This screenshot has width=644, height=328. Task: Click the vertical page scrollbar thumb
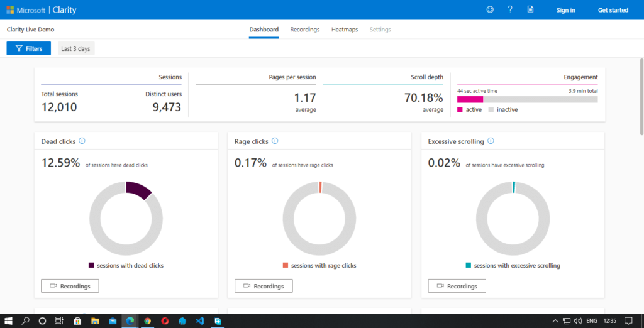641,97
